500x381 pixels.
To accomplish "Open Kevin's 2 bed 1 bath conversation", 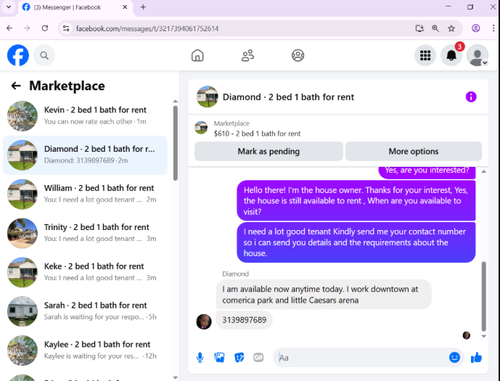I will [x=85, y=116].
